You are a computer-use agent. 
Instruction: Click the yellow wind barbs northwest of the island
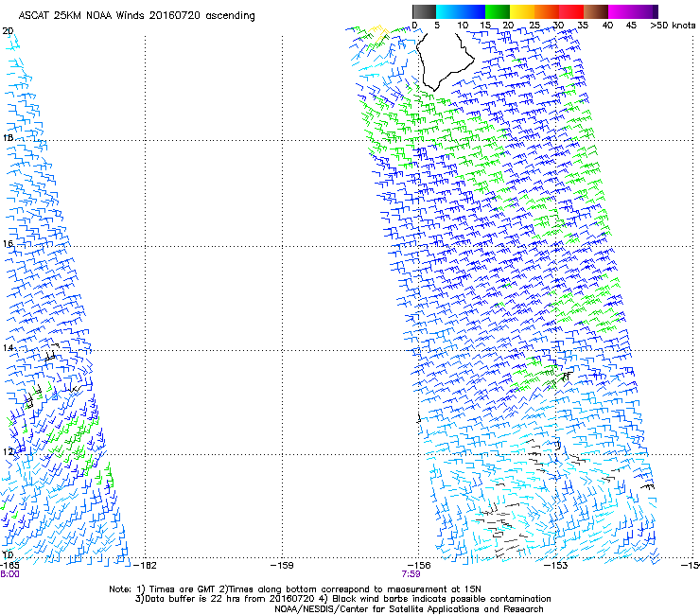click(381, 33)
